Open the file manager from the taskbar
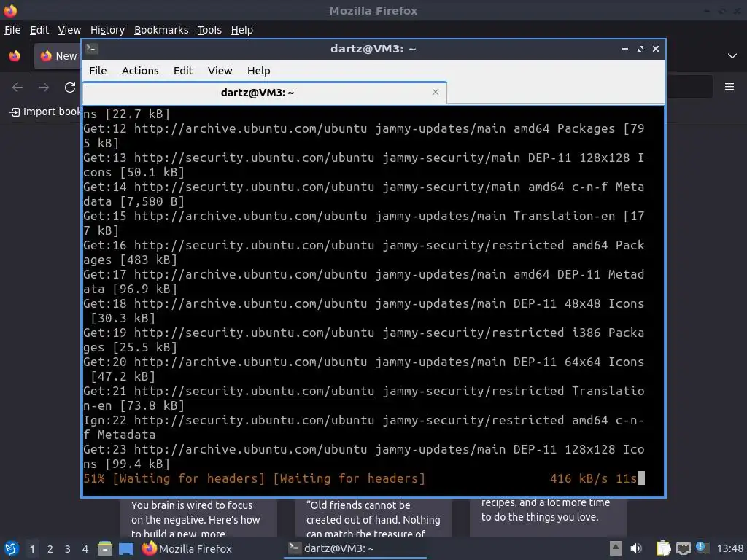 (105, 548)
